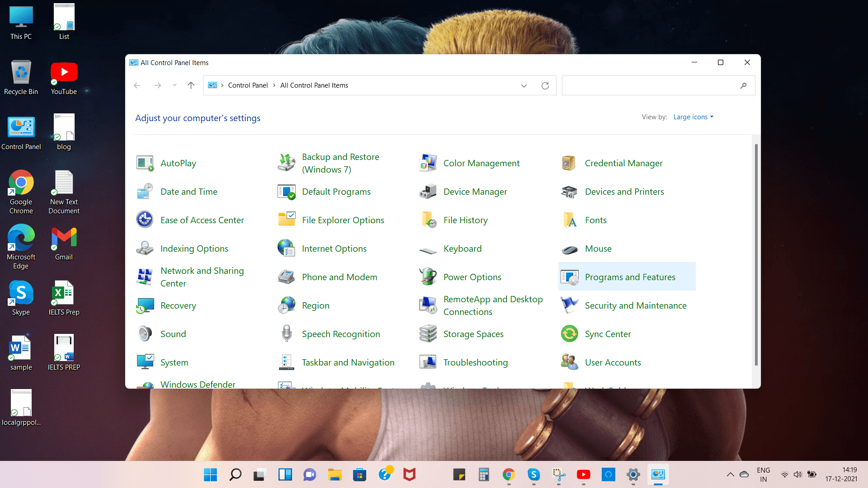Show hidden system tray icons

point(730,474)
